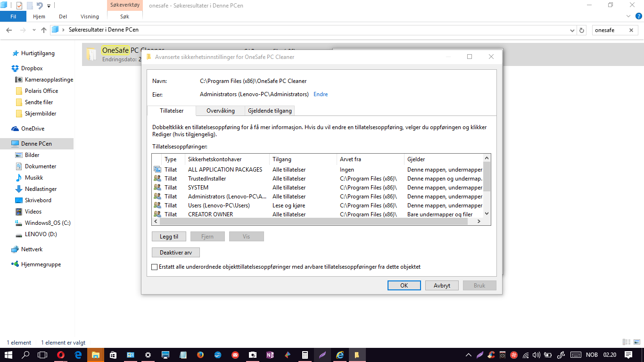
Task: Go up one folder level arrow
Action: tap(44, 30)
